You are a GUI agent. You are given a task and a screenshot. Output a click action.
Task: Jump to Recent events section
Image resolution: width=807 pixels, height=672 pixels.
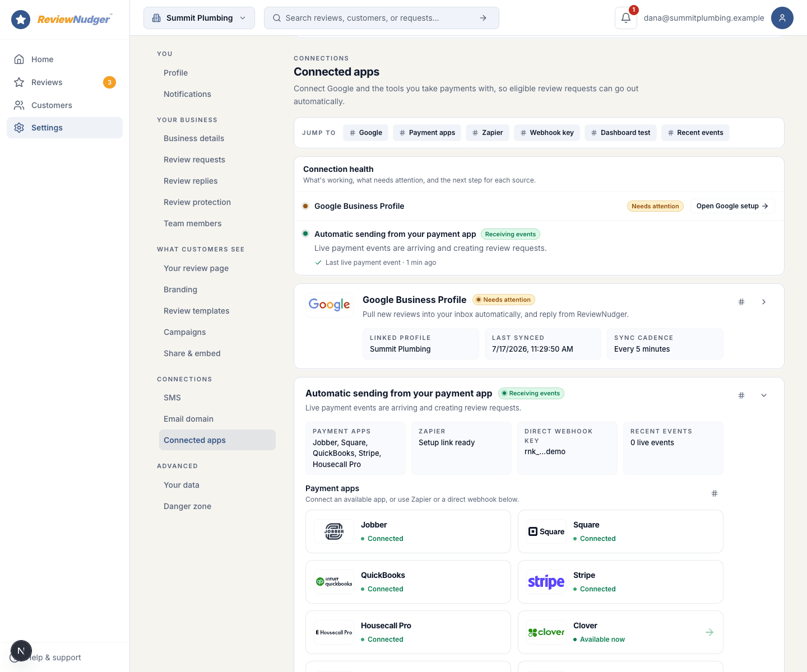click(x=695, y=133)
